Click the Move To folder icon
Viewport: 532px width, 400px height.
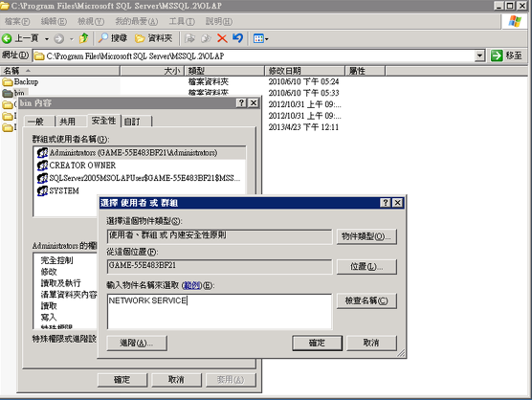[189, 38]
